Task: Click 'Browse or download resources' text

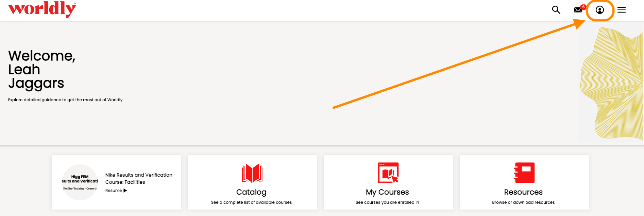Action: 523,202
